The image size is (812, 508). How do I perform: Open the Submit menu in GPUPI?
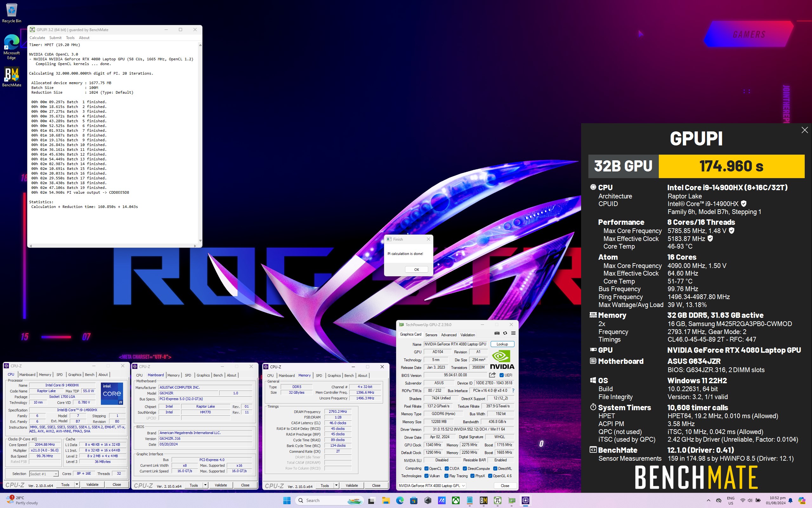56,38
